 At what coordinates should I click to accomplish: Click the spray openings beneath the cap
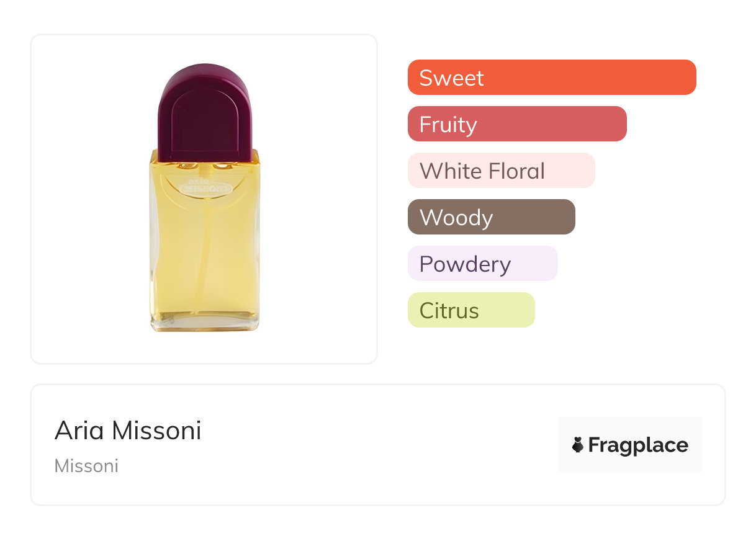(204, 166)
